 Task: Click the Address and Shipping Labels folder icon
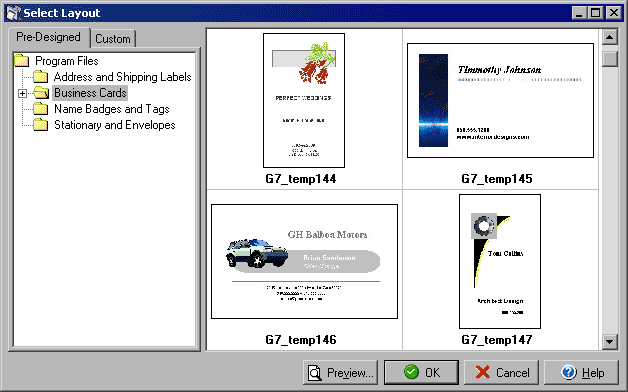coord(40,76)
